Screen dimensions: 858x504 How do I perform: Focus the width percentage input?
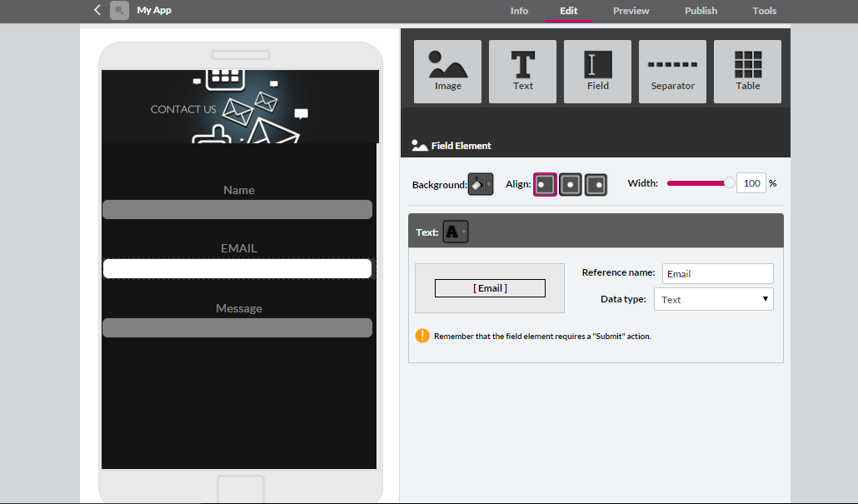coord(751,183)
